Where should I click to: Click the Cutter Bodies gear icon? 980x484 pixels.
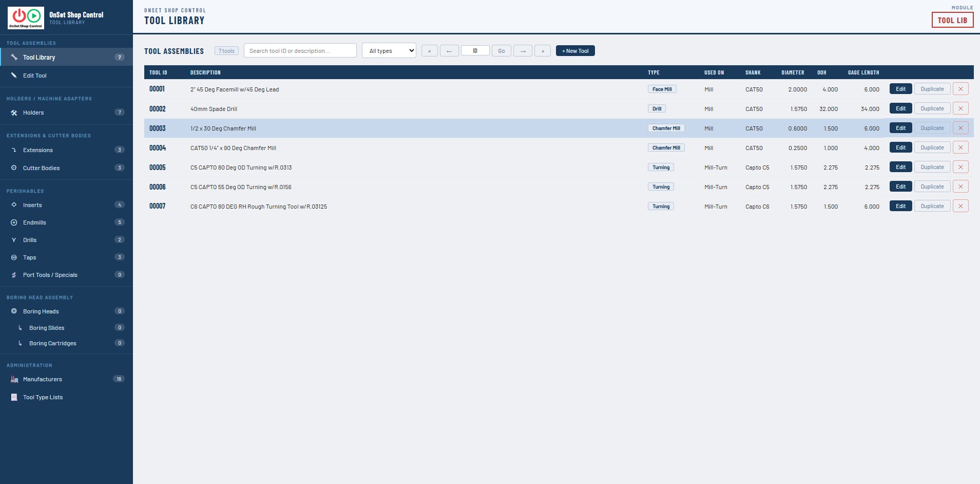point(14,168)
